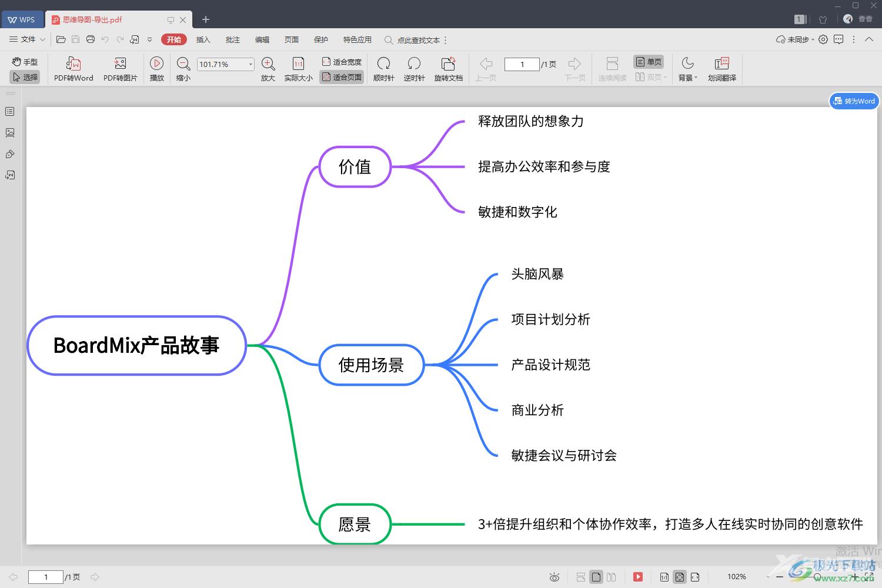Click the skin shirt icon in title bar

point(823,19)
